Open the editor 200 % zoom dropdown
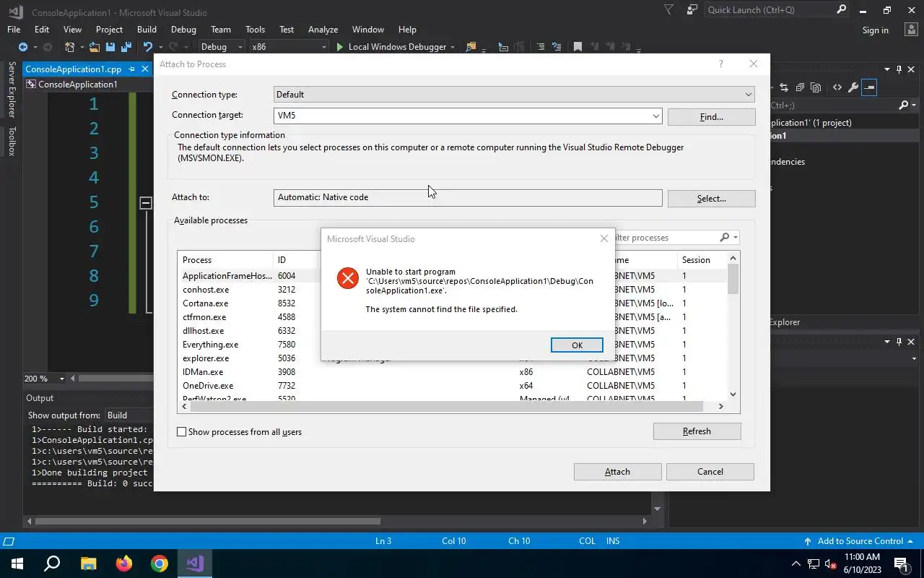 click(61, 379)
